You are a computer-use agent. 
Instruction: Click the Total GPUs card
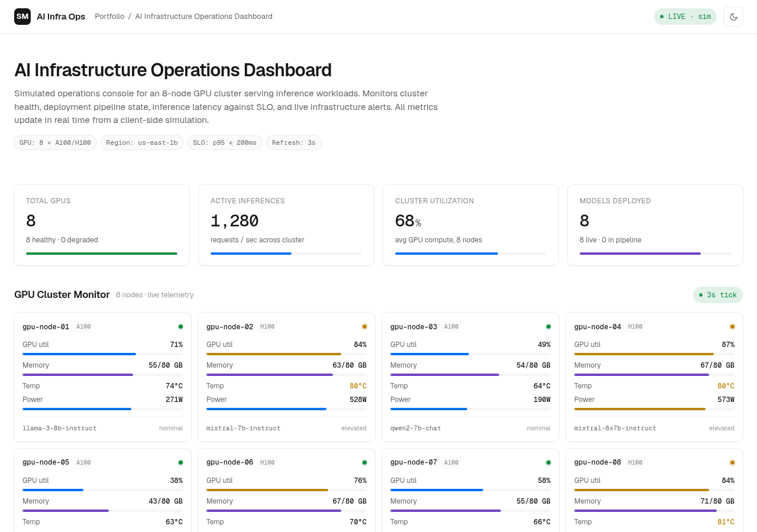[102, 225]
